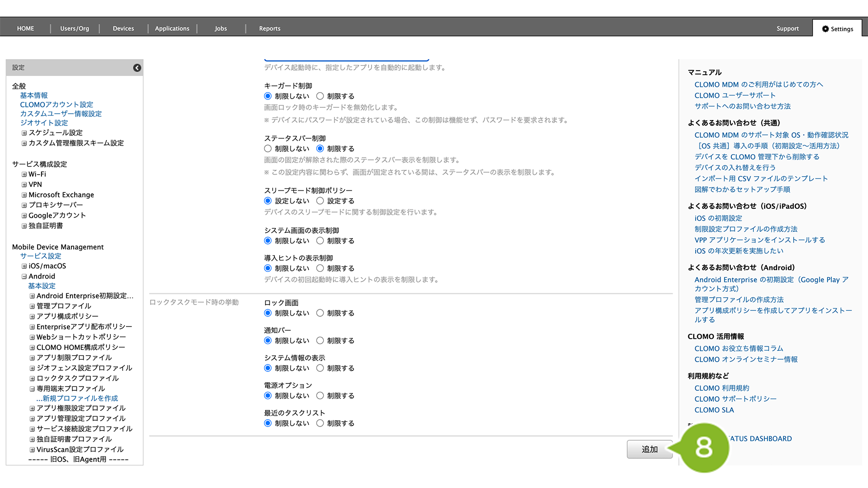868x488 pixels.
Task: Expand the VPN plus icon
Action: (x=24, y=184)
